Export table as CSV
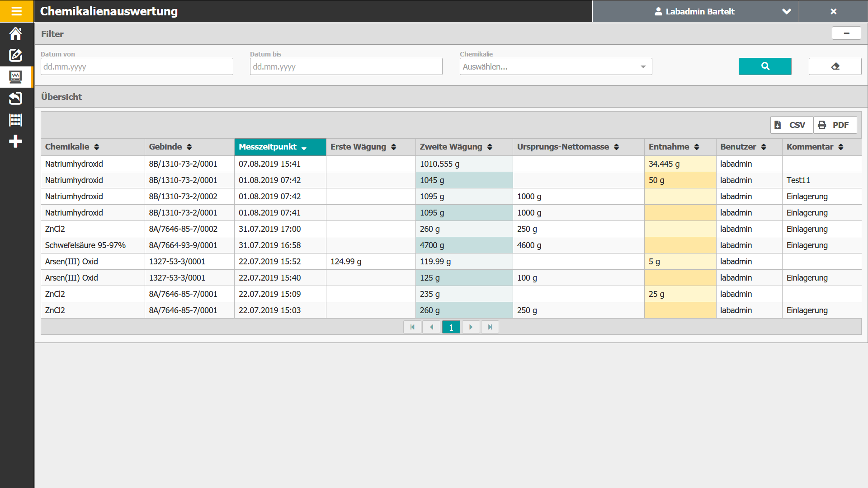Screen dimensions: 868x488 click(x=791, y=125)
